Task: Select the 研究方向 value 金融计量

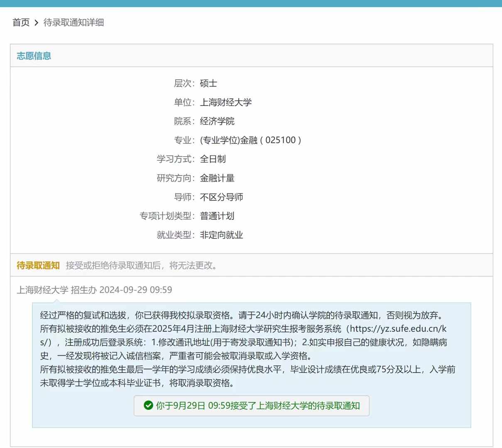Action: (217, 178)
